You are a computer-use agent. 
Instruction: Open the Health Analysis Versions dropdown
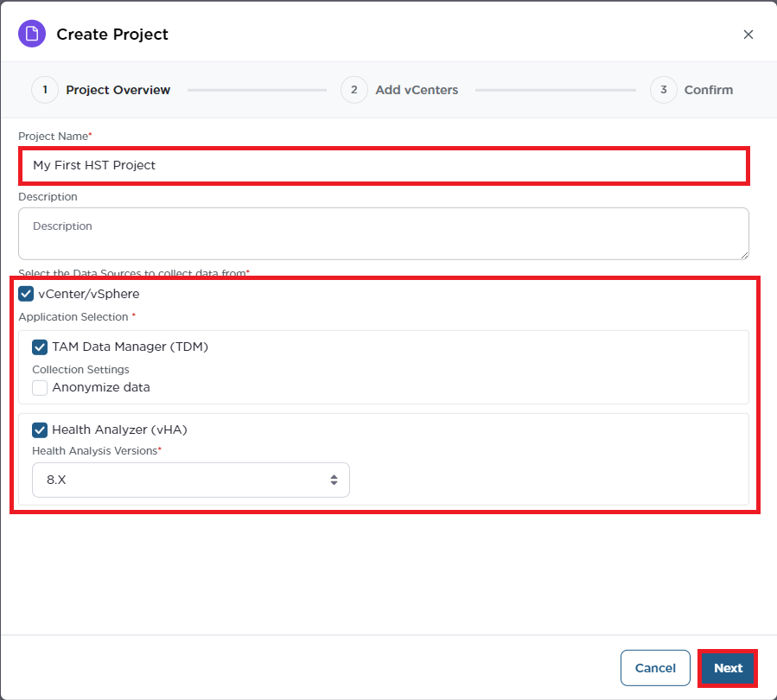[x=190, y=480]
